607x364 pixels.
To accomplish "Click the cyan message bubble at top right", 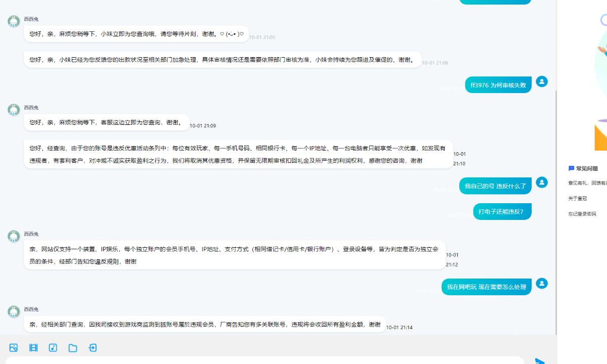I will (x=495, y=2).
